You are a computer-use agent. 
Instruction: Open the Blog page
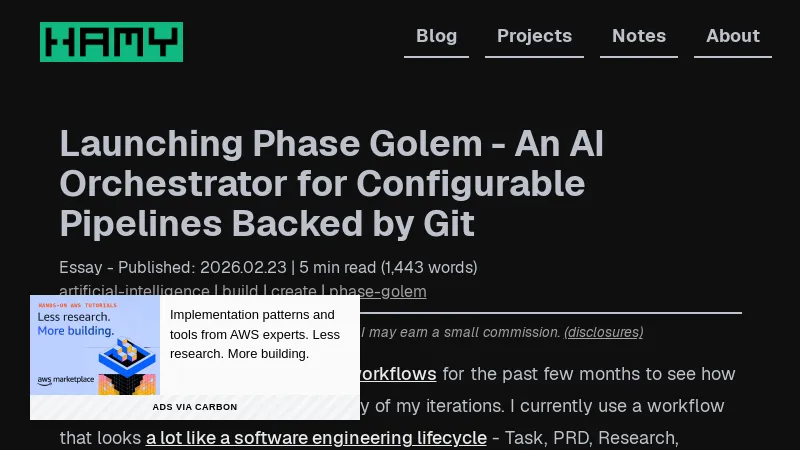tap(436, 36)
